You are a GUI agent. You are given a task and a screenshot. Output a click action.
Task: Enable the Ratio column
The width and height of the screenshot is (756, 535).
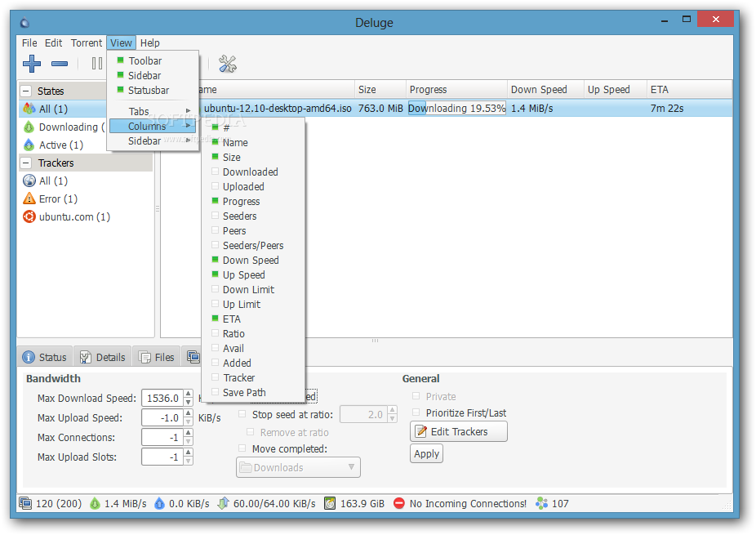coord(254,334)
